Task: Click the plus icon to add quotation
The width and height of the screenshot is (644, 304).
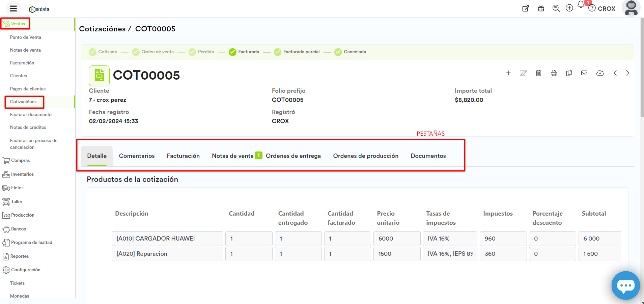Action: coord(508,73)
